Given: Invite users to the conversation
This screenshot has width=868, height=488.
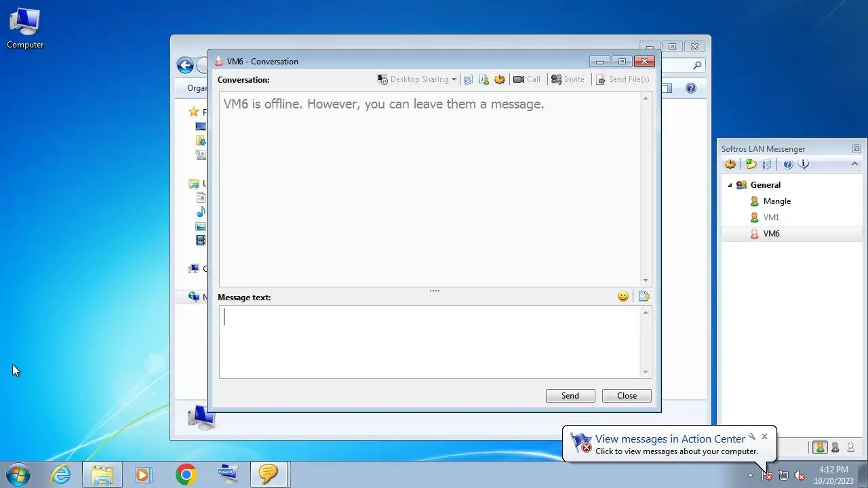Looking at the screenshot, I should 568,79.
